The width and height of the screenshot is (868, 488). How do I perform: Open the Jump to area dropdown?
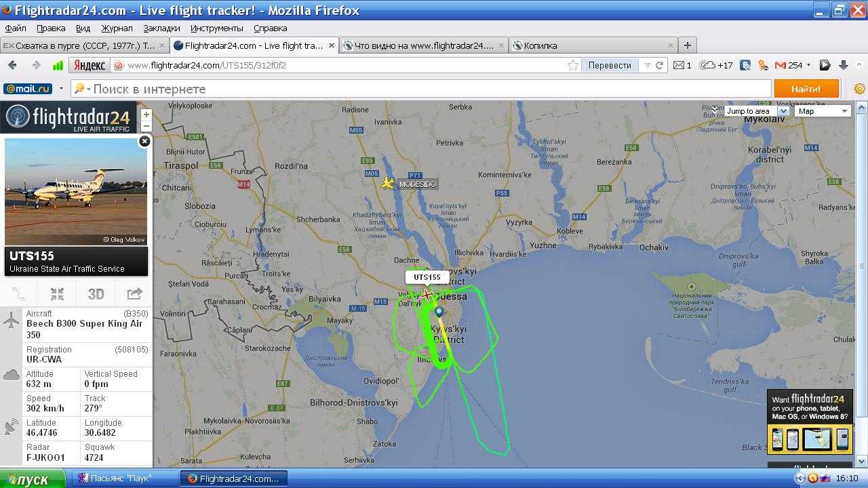756,111
